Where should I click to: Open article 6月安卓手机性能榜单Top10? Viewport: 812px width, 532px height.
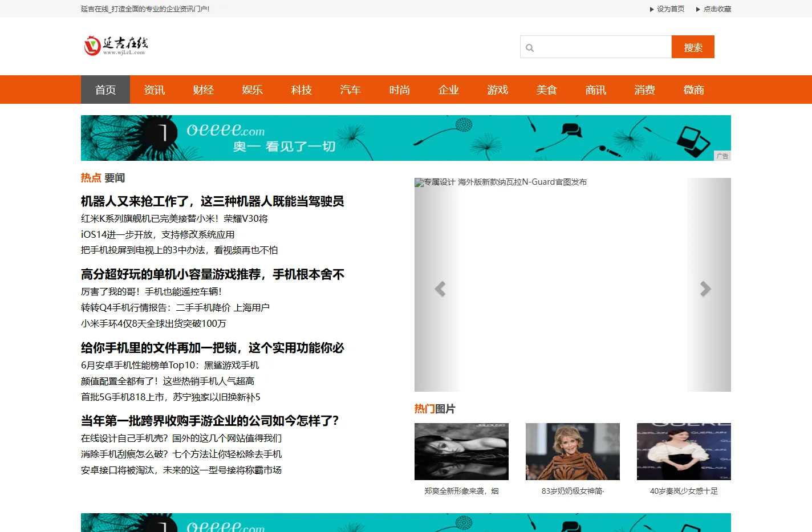point(170,365)
